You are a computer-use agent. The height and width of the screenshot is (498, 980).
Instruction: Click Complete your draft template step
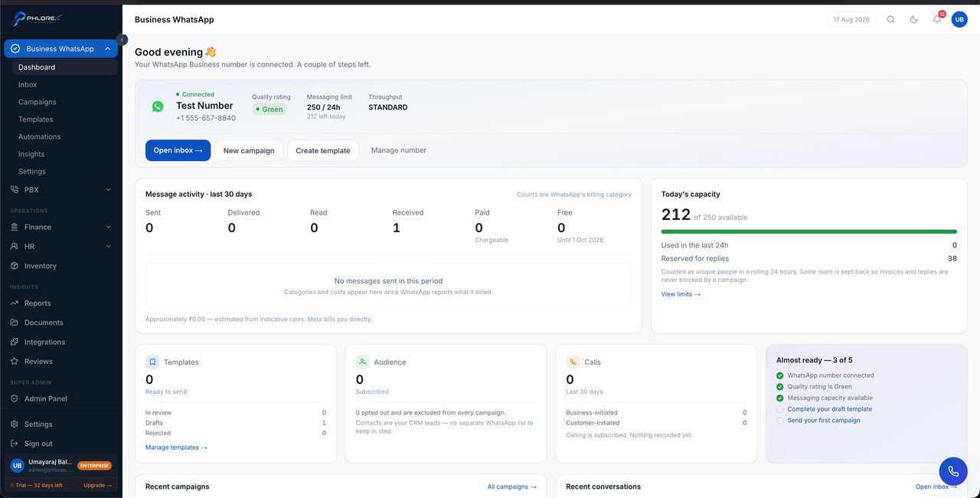[x=830, y=409]
